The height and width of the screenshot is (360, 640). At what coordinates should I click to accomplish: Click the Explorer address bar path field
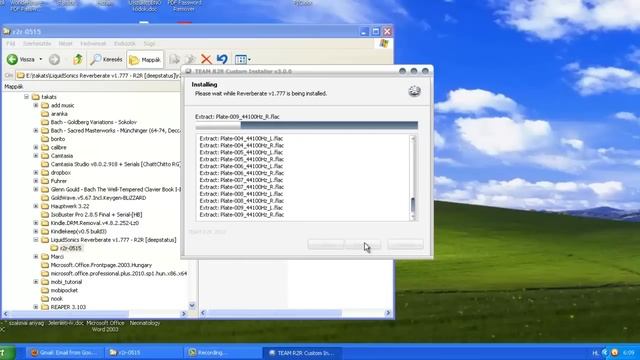[x=98, y=76]
